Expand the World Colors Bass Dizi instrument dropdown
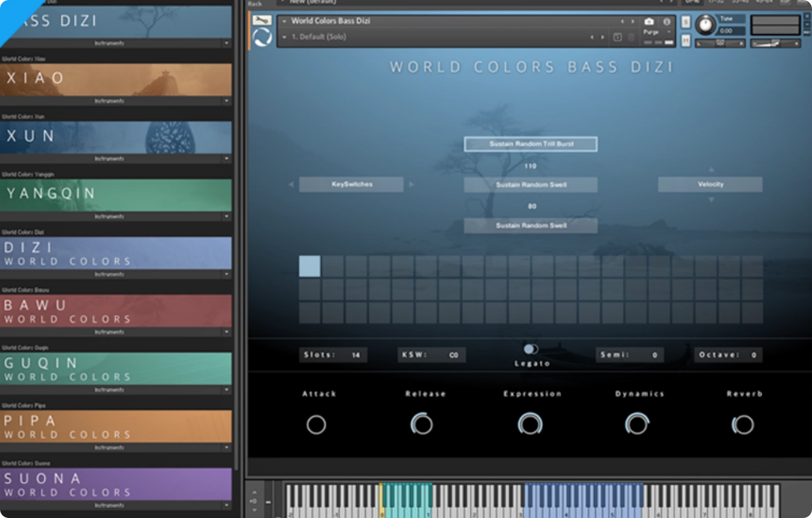 coord(284,21)
